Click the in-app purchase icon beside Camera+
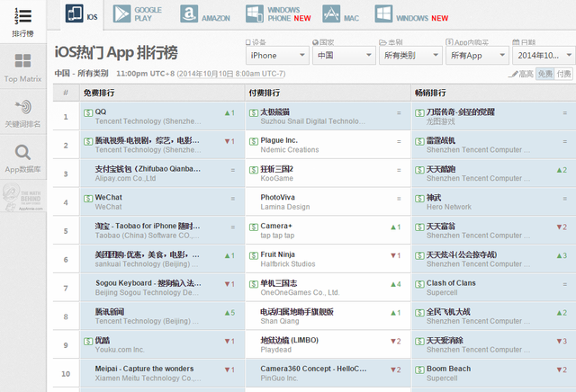The height and width of the screenshot is (392, 576). click(254, 227)
